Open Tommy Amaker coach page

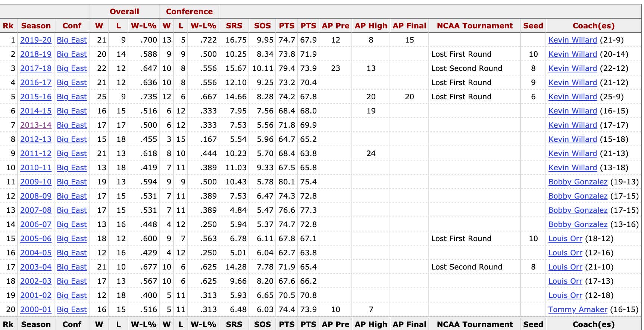(x=578, y=309)
